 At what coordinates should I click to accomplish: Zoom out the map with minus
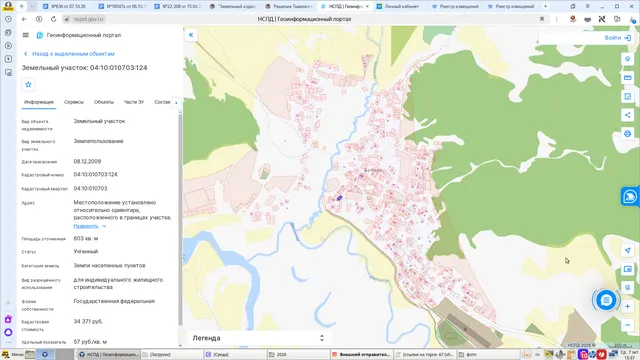[628, 325]
